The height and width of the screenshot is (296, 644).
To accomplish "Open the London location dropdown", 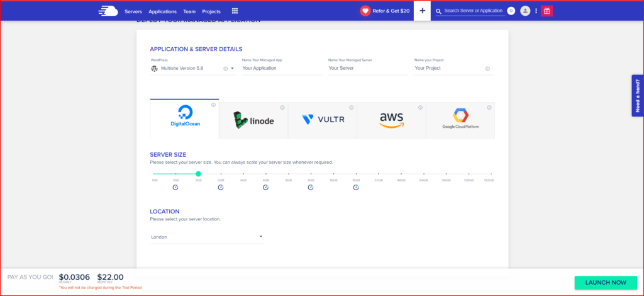I will [x=207, y=237].
